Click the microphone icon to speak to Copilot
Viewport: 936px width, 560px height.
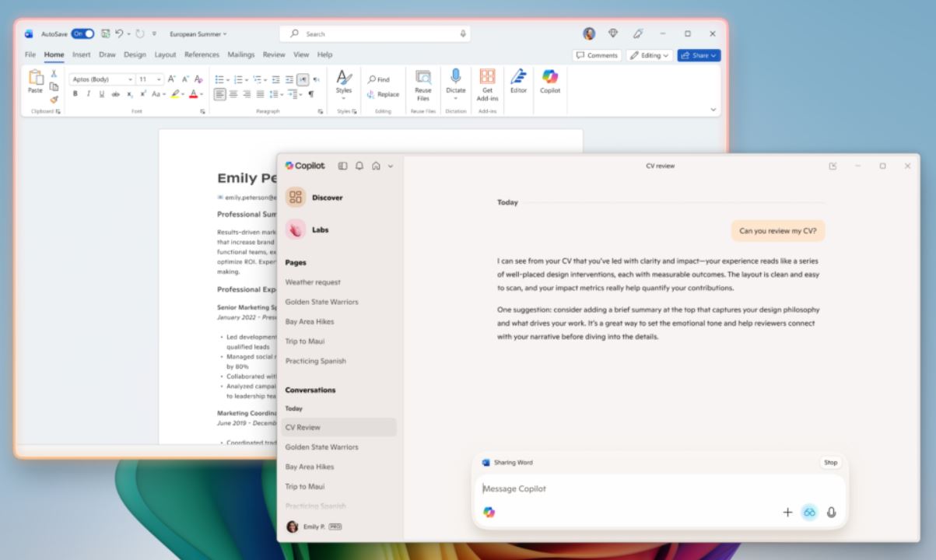pos(832,512)
